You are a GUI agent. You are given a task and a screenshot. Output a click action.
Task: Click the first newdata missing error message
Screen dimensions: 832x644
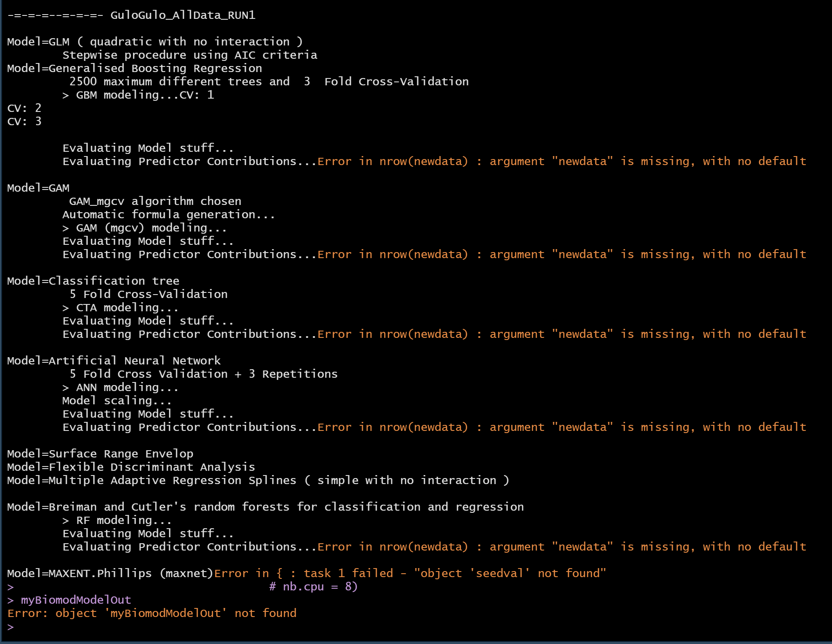562,161
